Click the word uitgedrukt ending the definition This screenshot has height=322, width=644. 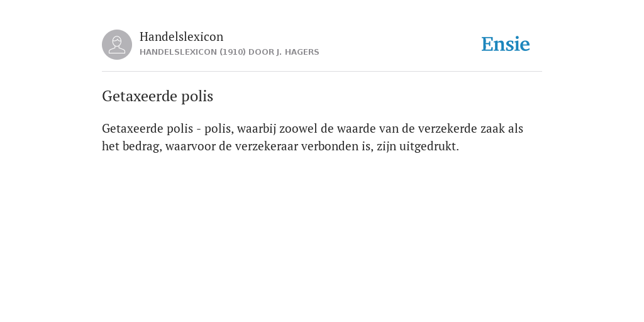429,146
